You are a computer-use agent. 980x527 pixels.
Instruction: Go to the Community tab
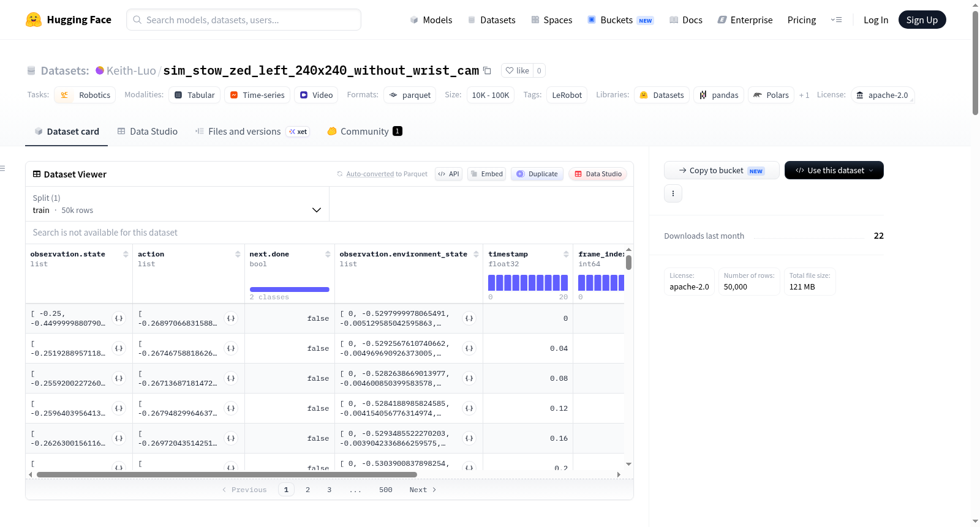(364, 131)
